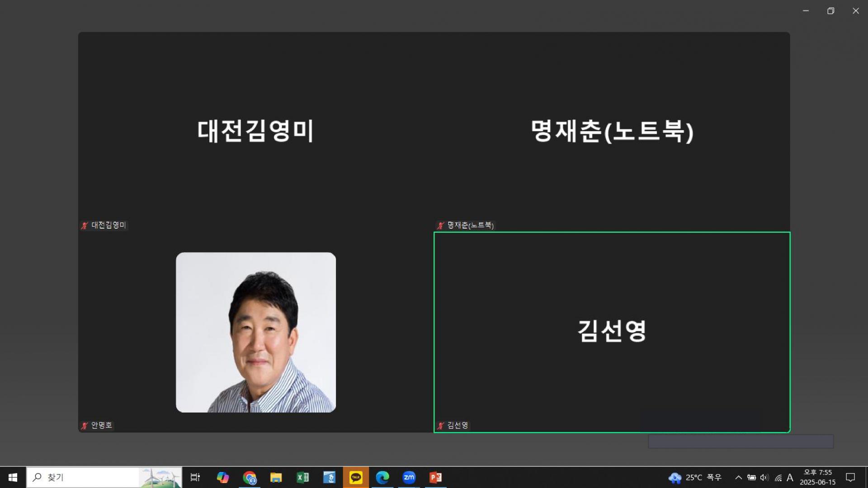The width and height of the screenshot is (868, 488).
Task: Open the Windows Start menu
Action: 13,477
